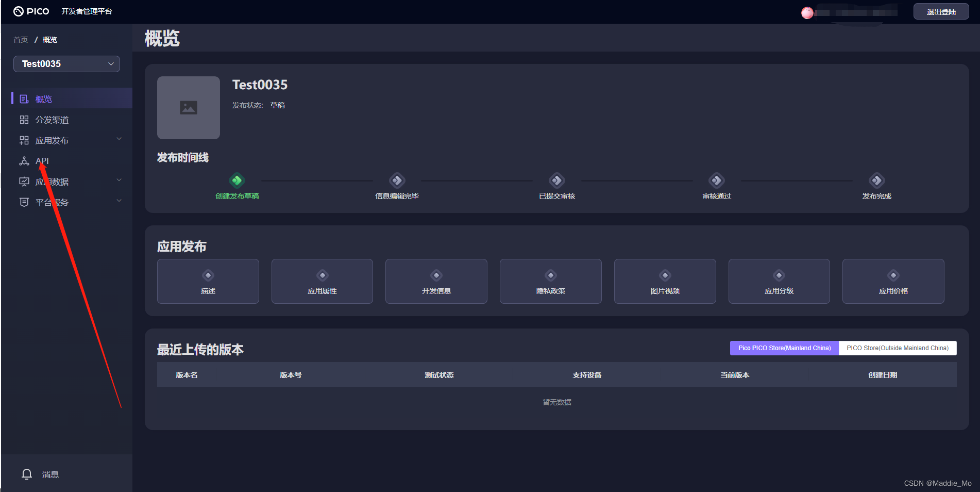Click the 消息 bell icon
The image size is (980, 492).
27,474
